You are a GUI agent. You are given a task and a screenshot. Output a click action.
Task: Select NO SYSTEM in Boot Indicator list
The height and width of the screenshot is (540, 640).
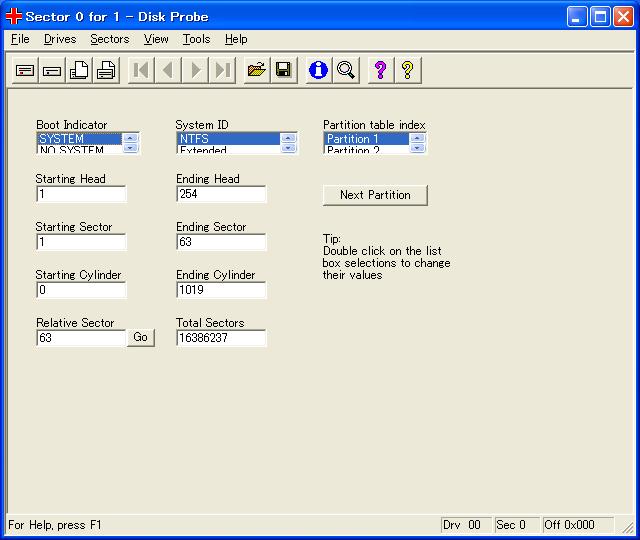pyautogui.click(x=80, y=149)
